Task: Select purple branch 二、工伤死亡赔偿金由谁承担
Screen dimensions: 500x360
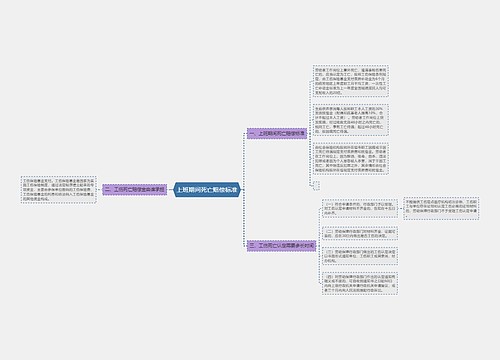Action: 135,190
